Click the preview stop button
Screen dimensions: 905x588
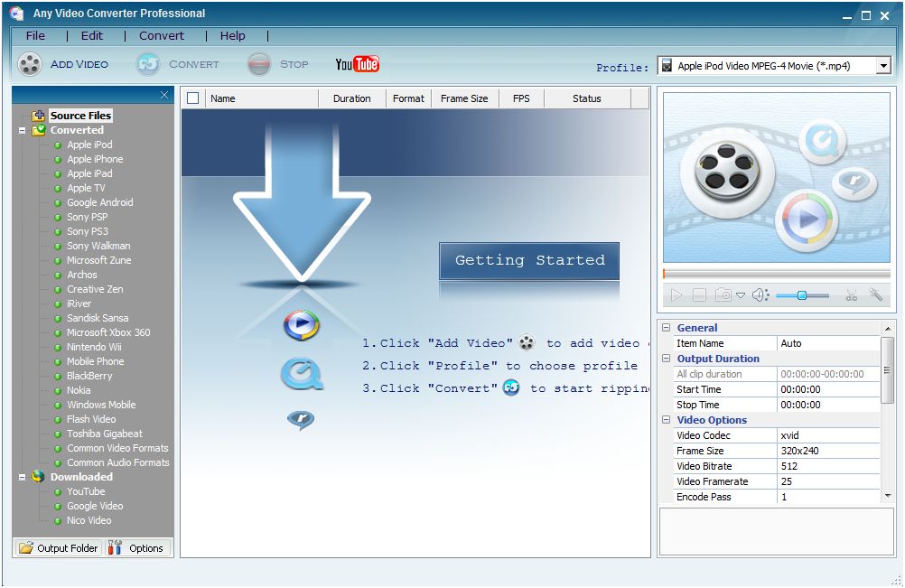click(x=700, y=295)
